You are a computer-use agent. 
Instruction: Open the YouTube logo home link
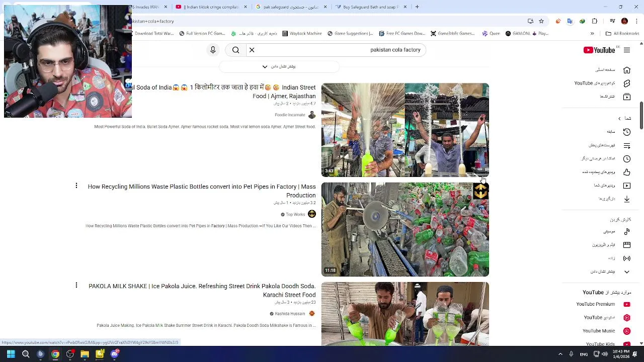tap(599, 50)
